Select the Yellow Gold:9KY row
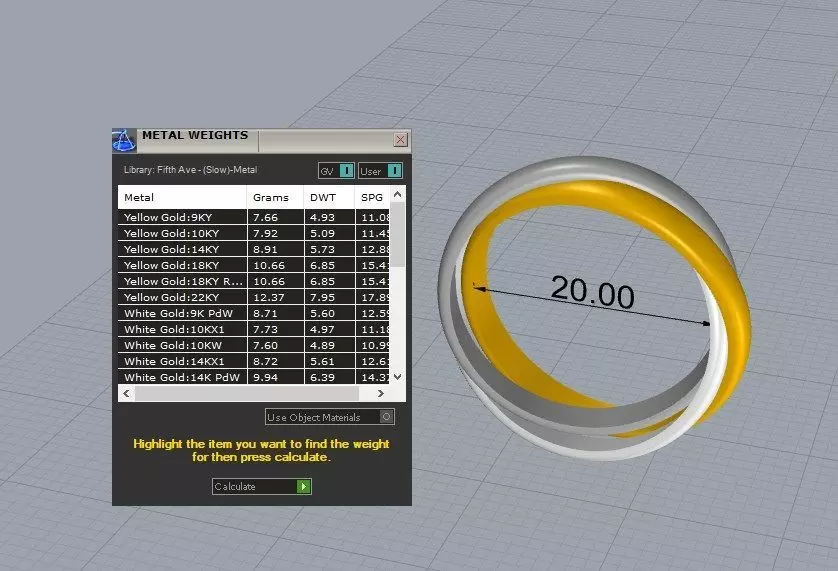This screenshot has height=571, width=838. point(254,217)
